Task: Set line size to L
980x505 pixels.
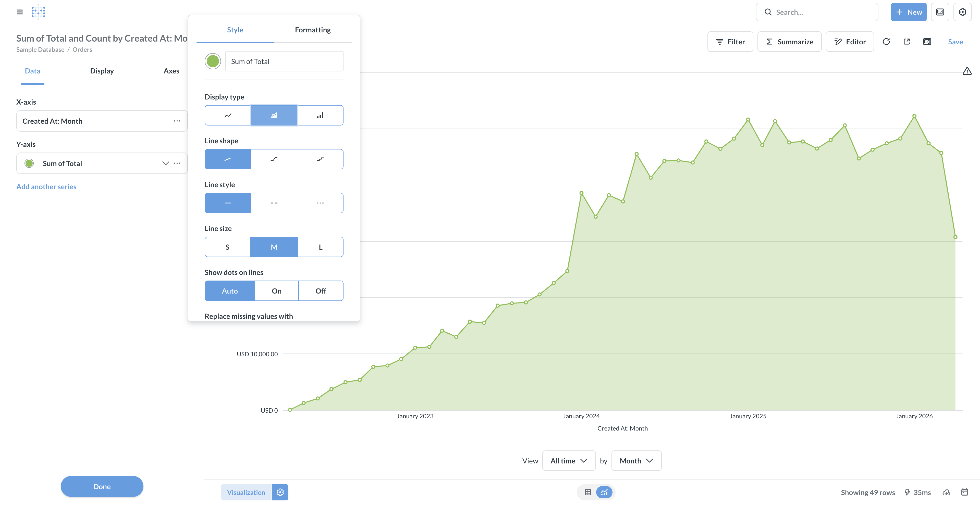Action: click(320, 247)
